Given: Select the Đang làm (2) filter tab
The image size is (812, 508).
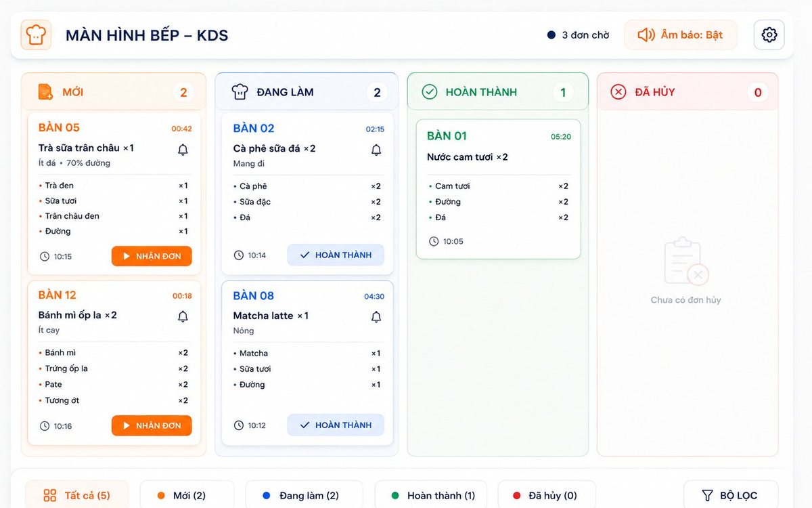Looking at the screenshot, I should [x=304, y=495].
